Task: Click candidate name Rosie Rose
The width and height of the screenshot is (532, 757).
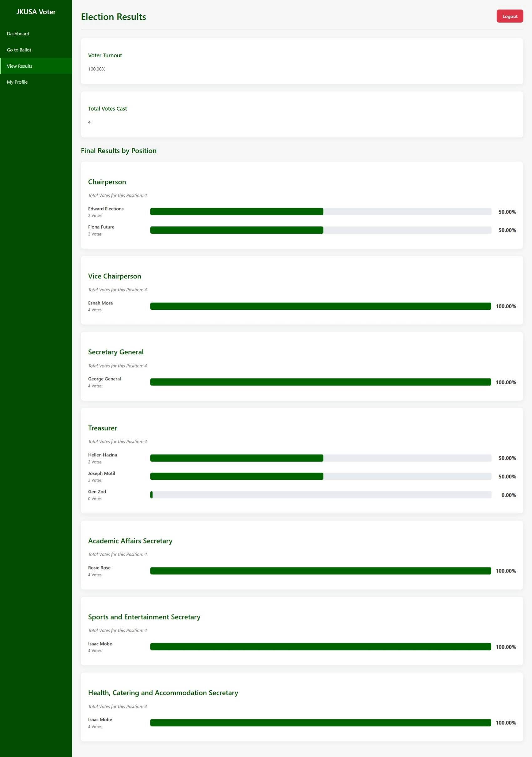Action: [99, 568]
